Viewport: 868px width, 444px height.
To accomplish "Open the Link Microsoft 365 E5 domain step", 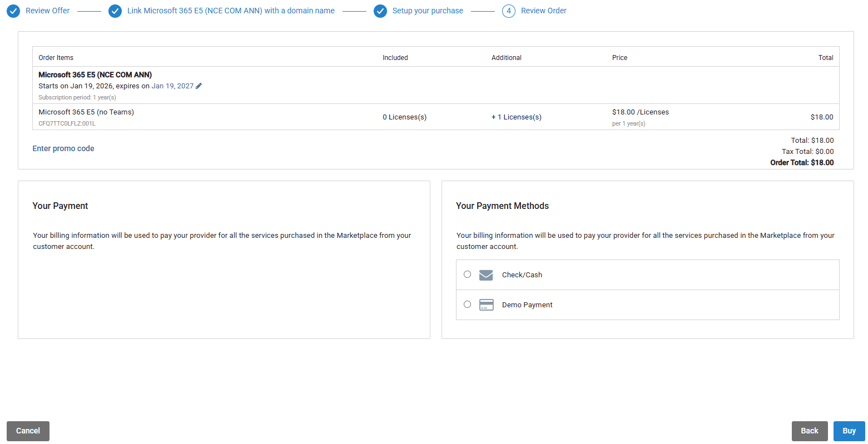I will (231, 11).
